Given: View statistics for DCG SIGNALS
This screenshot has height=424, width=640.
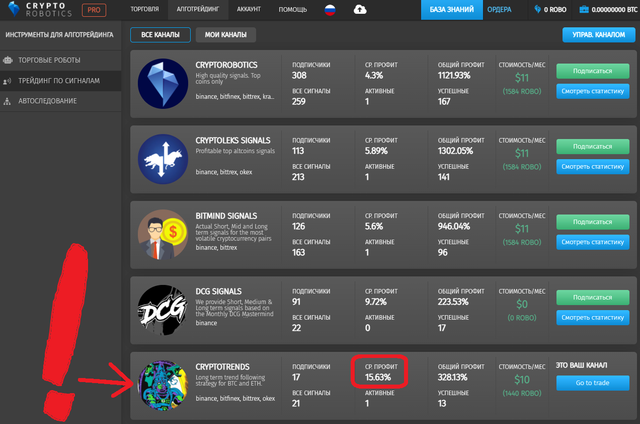Looking at the screenshot, I should click(x=593, y=318).
